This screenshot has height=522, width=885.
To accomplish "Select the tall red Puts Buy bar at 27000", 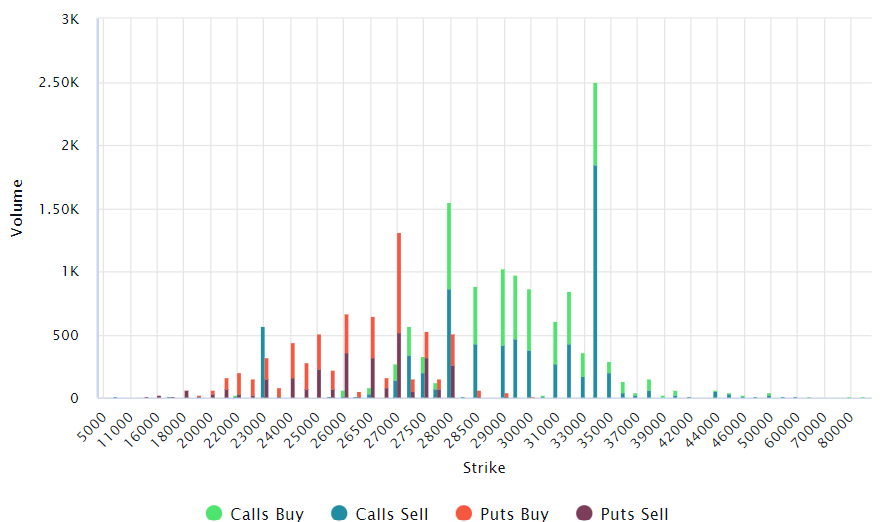I will point(399,283).
